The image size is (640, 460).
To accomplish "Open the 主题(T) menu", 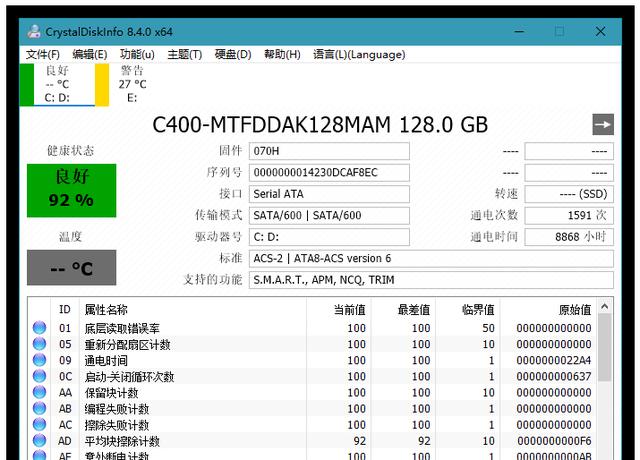I will (184, 54).
